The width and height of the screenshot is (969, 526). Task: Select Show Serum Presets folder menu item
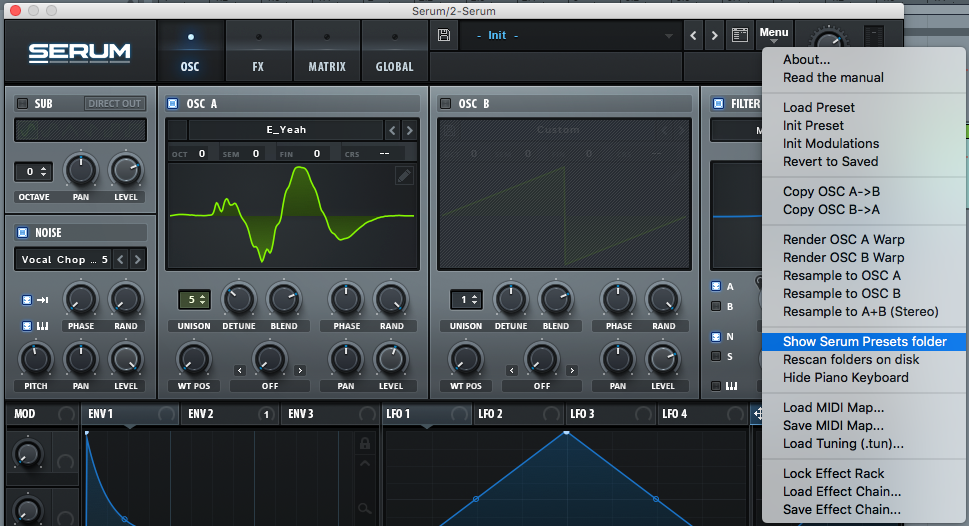(x=864, y=342)
